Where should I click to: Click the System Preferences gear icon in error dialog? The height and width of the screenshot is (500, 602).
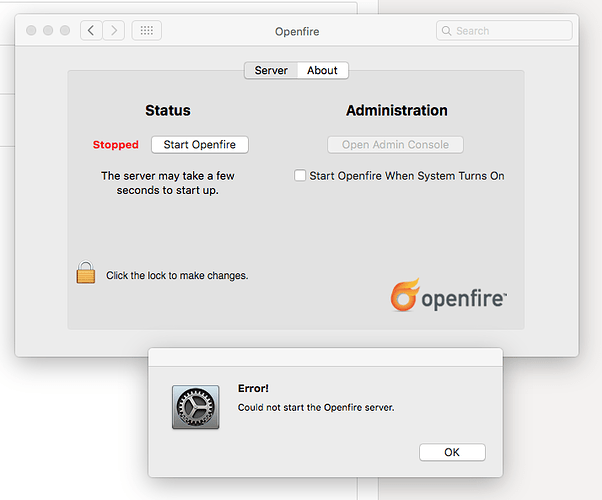[196, 407]
